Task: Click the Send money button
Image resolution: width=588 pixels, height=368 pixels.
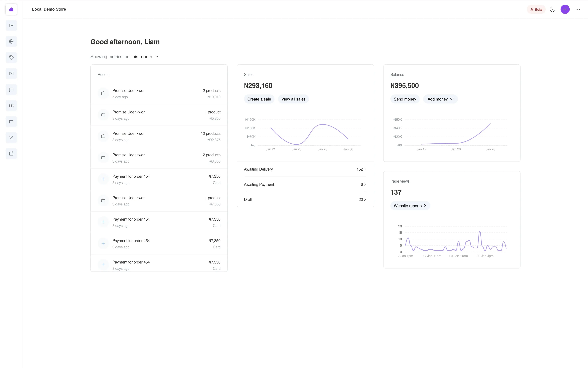Action: tap(405, 99)
